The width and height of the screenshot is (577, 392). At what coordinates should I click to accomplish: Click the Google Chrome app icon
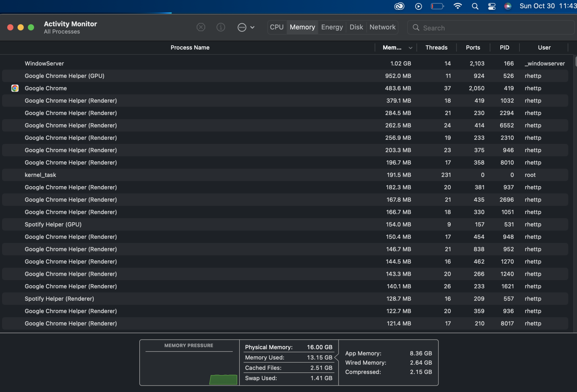pos(15,88)
